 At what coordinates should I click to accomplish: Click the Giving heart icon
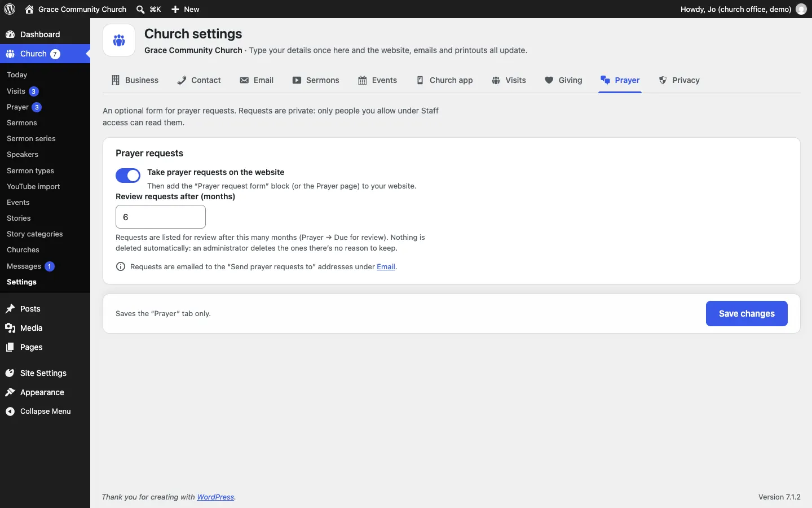tap(549, 80)
